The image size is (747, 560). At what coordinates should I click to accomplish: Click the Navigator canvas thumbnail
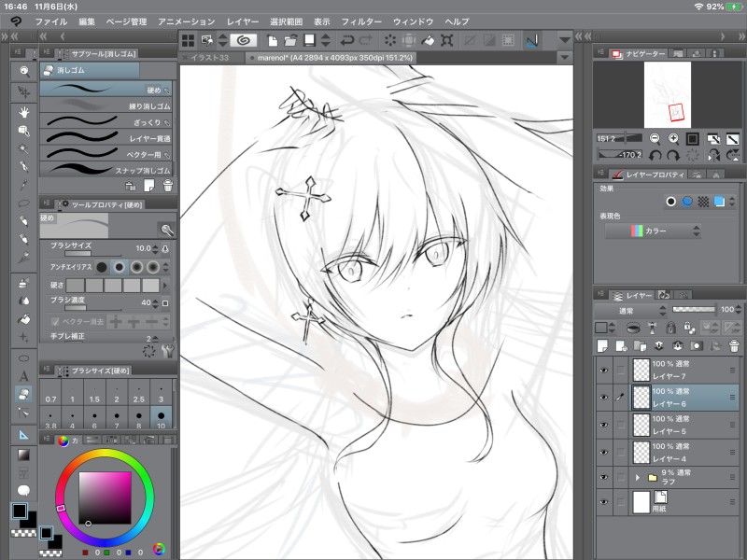pos(668,95)
